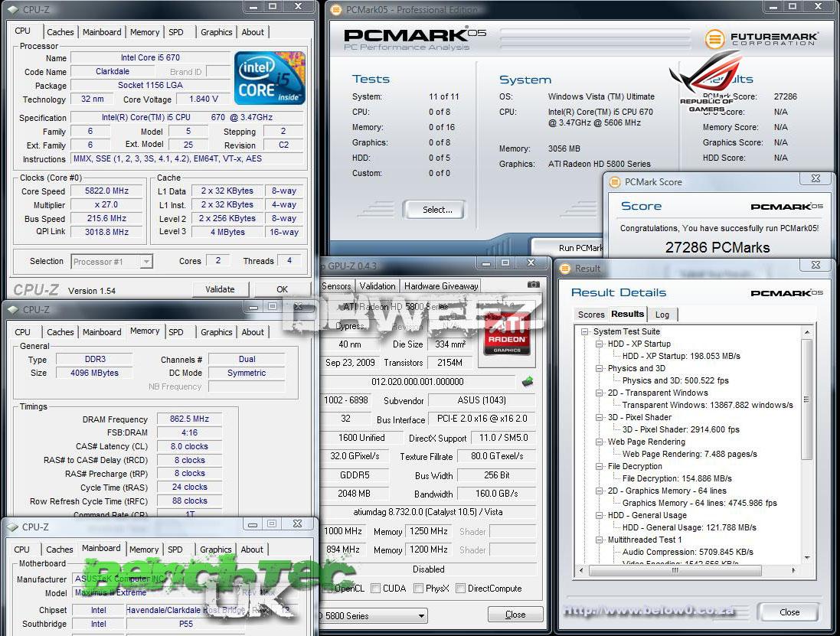
Task: Collapse the HDD - General Usage node
Action: point(600,515)
